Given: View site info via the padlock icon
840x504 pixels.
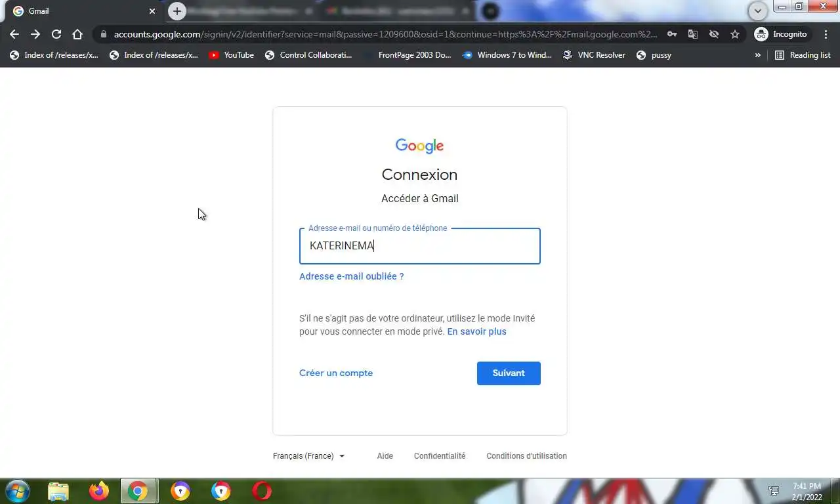Looking at the screenshot, I should pyautogui.click(x=104, y=34).
